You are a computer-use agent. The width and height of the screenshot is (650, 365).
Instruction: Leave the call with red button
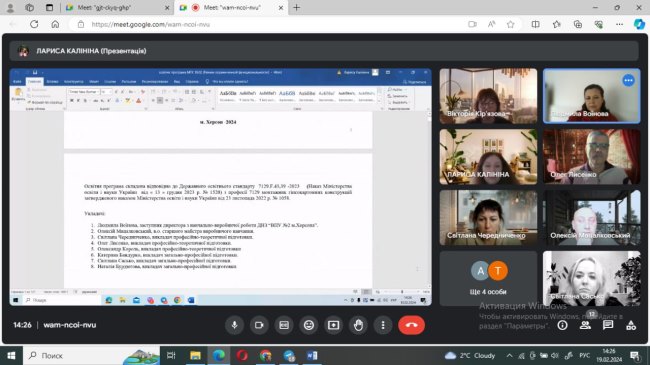tap(411, 325)
